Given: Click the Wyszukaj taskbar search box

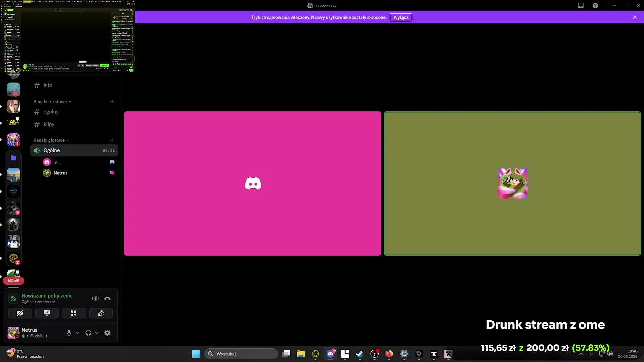Looking at the screenshot, I should [x=241, y=354].
